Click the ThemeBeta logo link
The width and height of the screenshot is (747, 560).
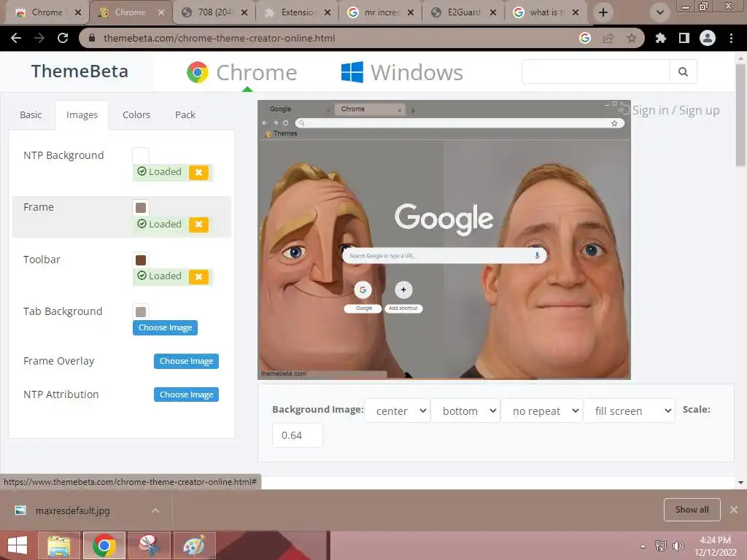pos(80,71)
